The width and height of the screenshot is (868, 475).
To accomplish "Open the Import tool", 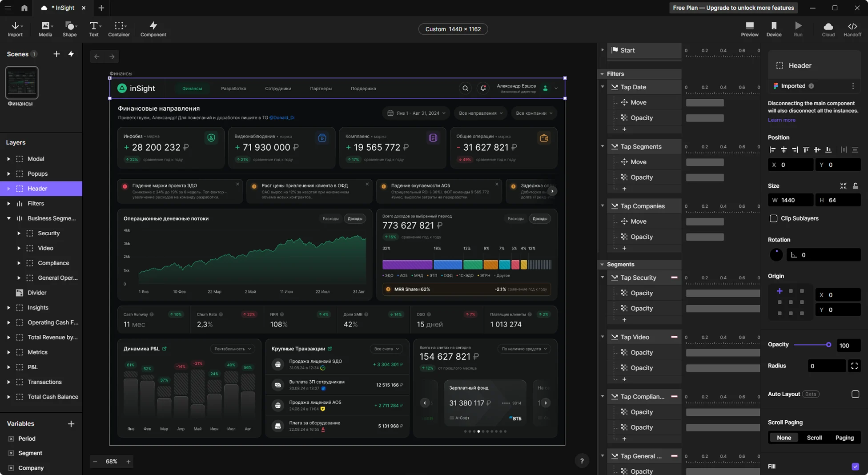I will pos(15,29).
